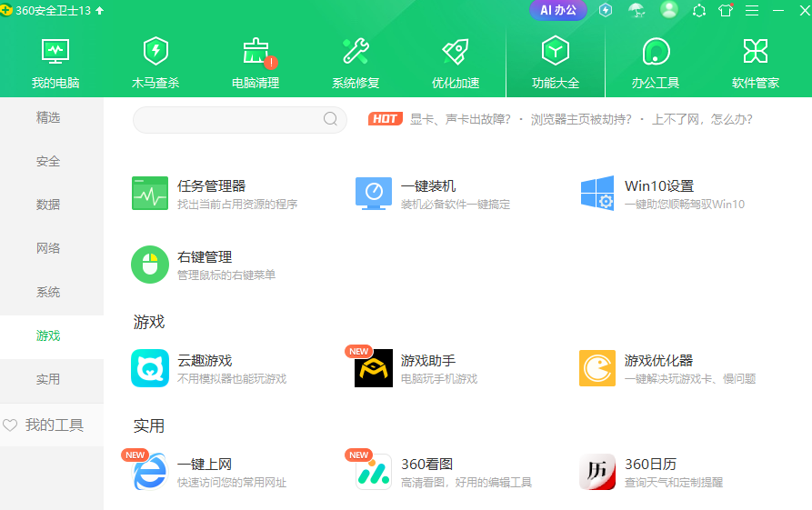Viewport: 812px width, 510px height.
Task: Click the 云趣游戏 title text
Action: point(205,360)
